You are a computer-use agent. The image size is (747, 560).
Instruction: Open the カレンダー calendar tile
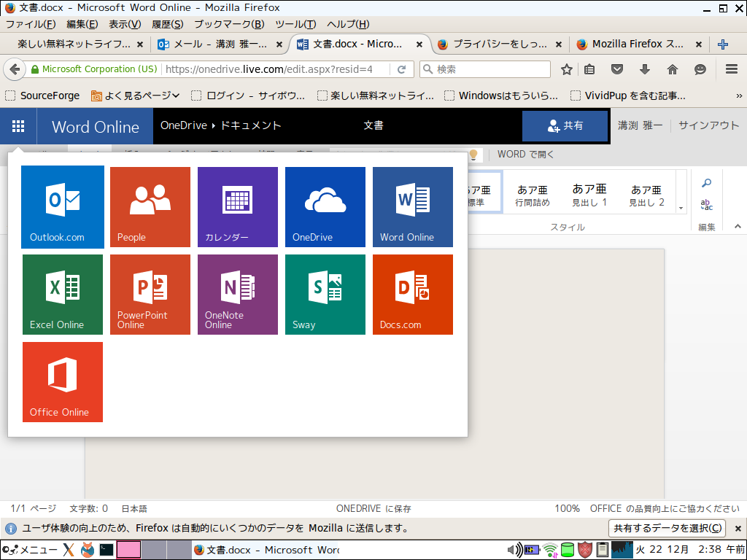pos(238,206)
